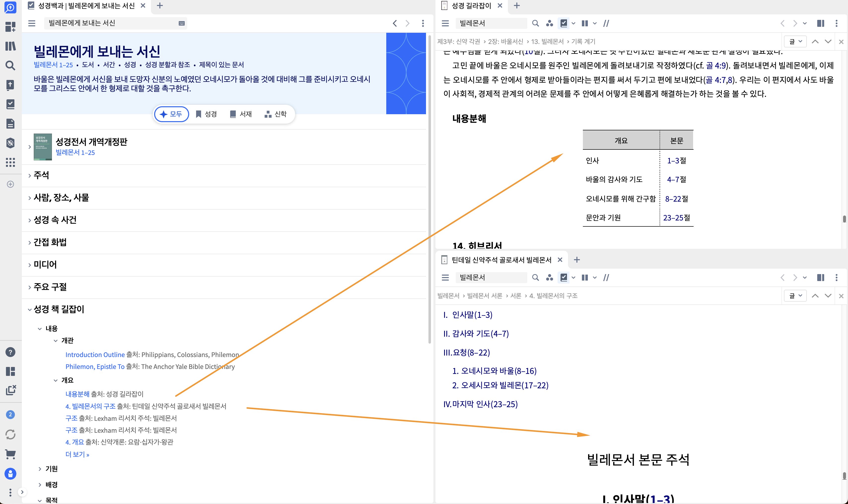Open Factbook panel kebab menu
This screenshot has height=504, width=848.
pos(423,23)
